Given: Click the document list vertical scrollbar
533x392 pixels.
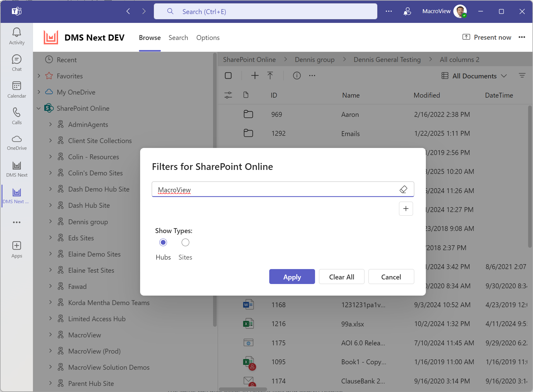Looking at the screenshot, I should pyautogui.click(x=530, y=177).
